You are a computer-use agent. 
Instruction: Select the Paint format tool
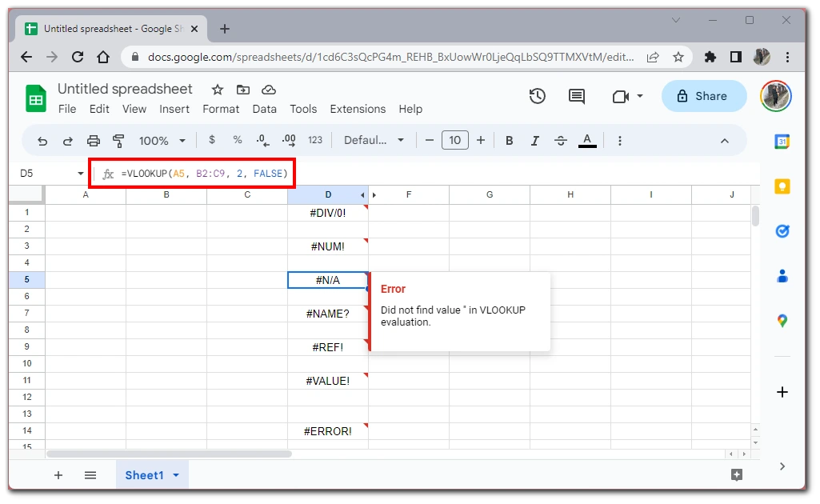(119, 141)
